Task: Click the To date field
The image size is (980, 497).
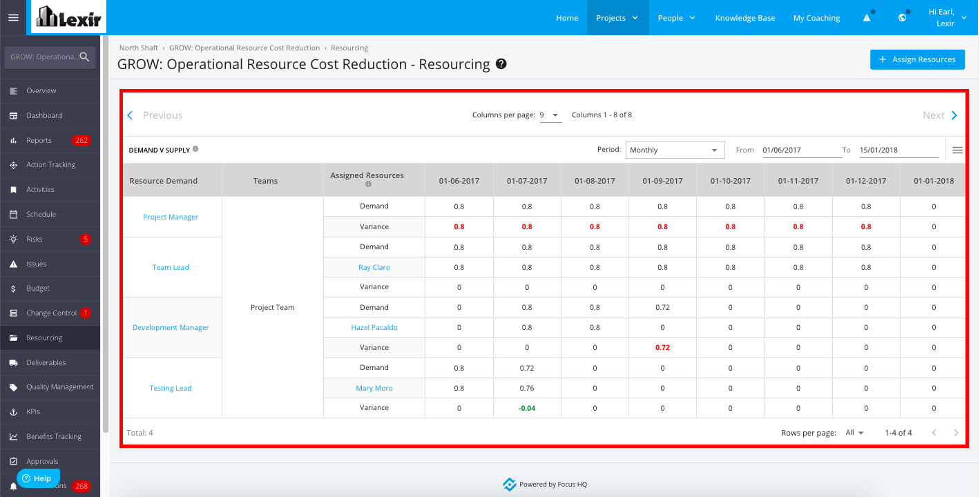Action: tap(900, 150)
